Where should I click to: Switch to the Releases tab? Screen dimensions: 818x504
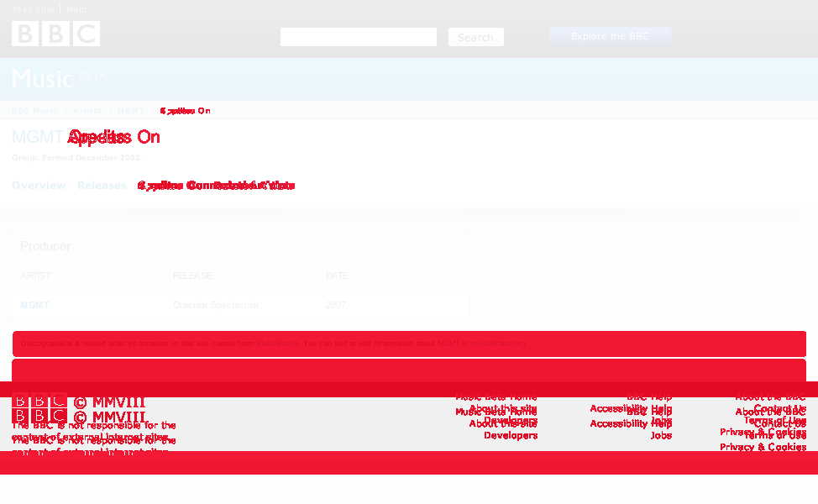click(102, 185)
